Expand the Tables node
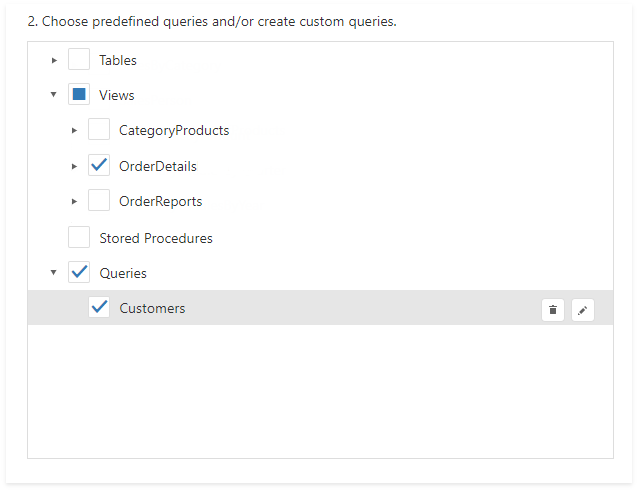Viewport: 638px width, 491px height. click(54, 60)
